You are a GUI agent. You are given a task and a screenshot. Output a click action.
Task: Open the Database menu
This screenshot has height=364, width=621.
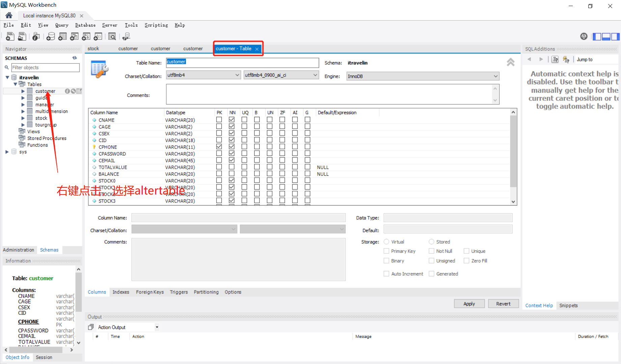pyautogui.click(x=85, y=25)
